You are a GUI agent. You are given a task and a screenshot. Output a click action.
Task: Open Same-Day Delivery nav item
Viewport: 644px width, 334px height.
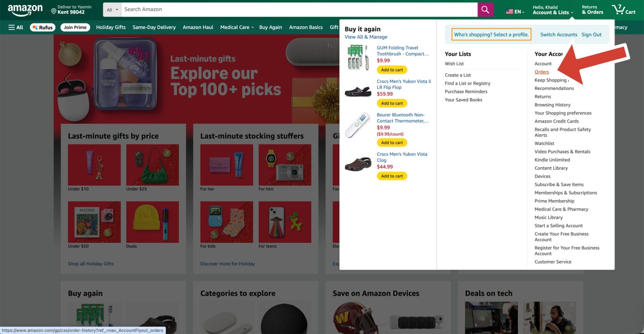pyautogui.click(x=154, y=27)
